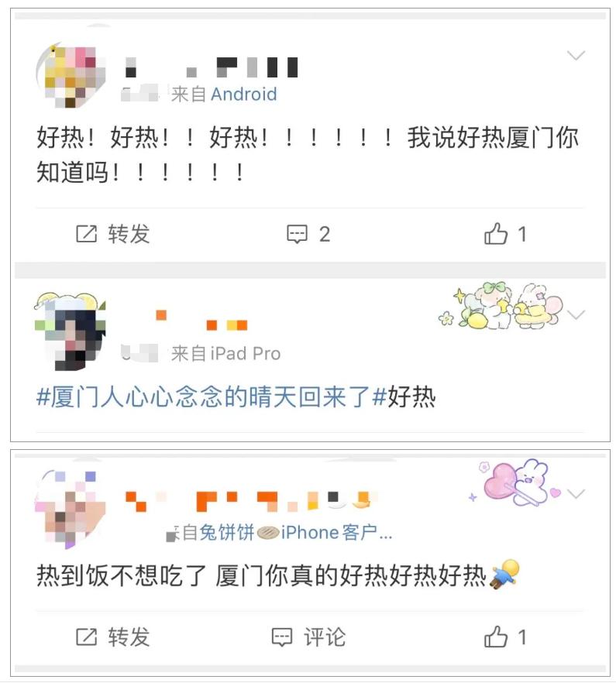Like the first post with thumbs-up icon
616x683 pixels.
pyautogui.click(x=496, y=234)
